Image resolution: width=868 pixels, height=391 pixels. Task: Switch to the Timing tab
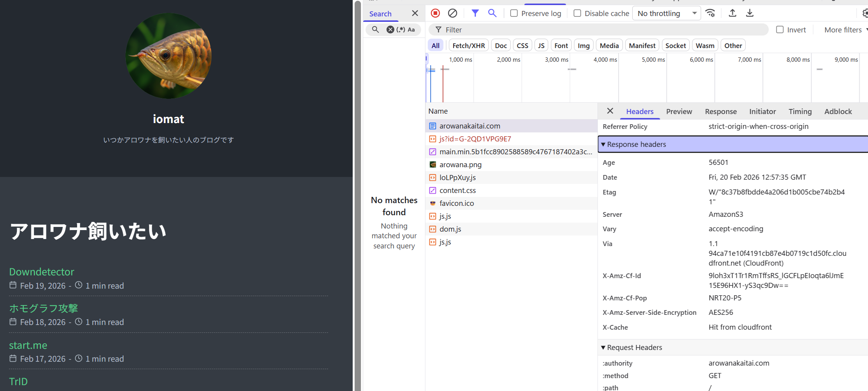click(x=800, y=112)
